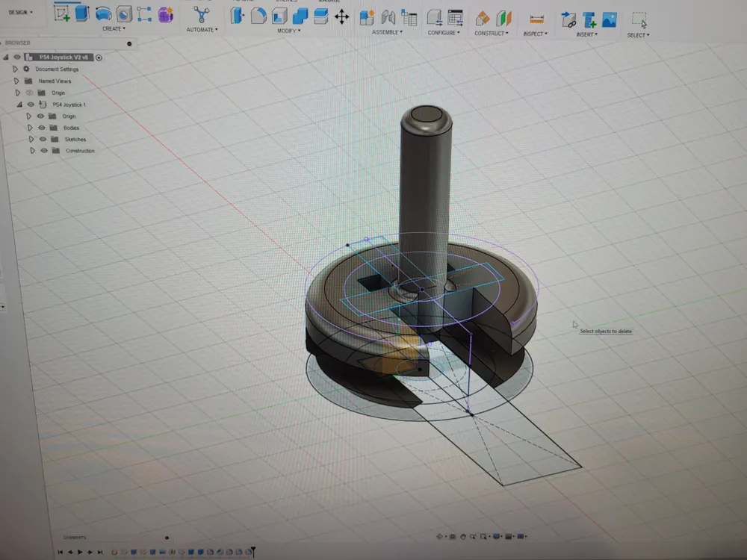747x560 pixels.
Task: Hide the Sketches folder
Action: [43, 139]
